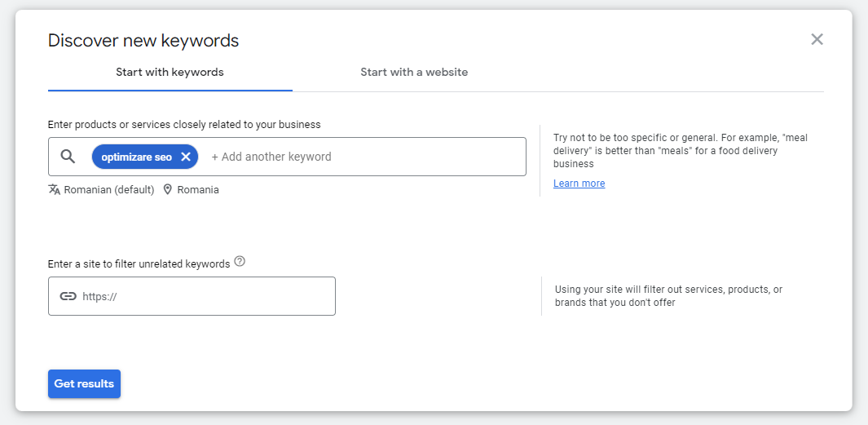Switch to the Start with keywords tab
Viewport: 868px width, 425px height.
click(170, 72)
